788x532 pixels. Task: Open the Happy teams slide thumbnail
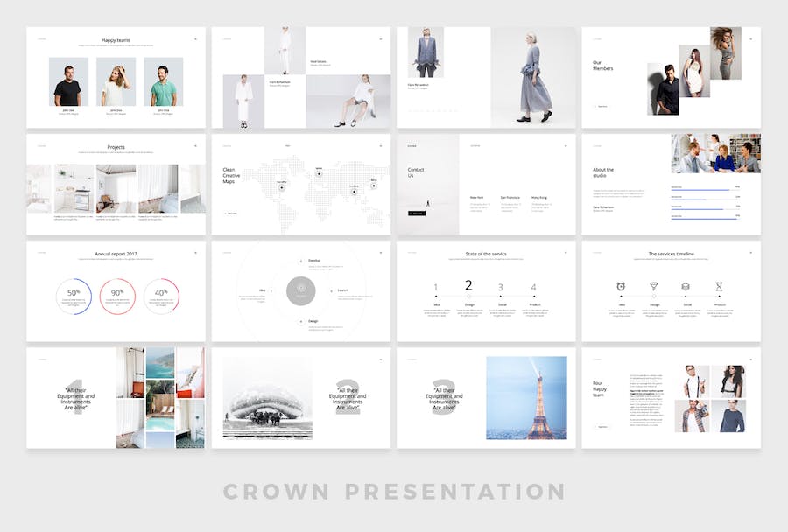(116, 77)
